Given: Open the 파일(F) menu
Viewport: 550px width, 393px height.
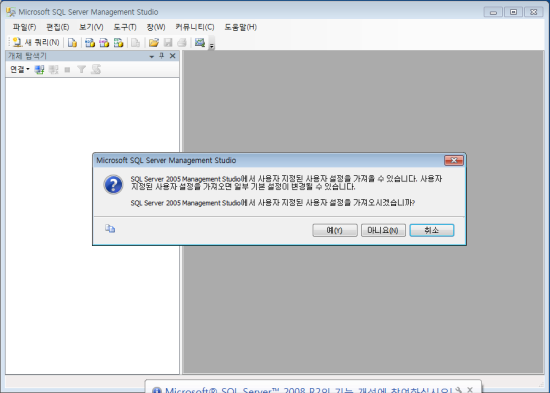Looking at the screenshot, I should point(24,27).
